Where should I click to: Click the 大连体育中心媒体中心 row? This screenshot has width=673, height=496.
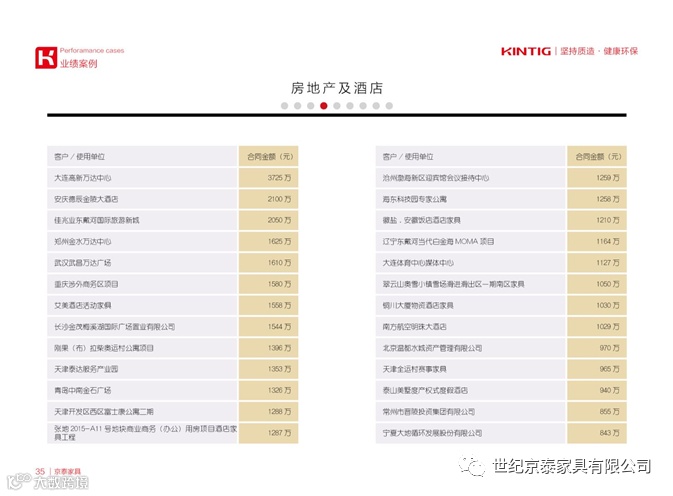[x=470, y=263]
